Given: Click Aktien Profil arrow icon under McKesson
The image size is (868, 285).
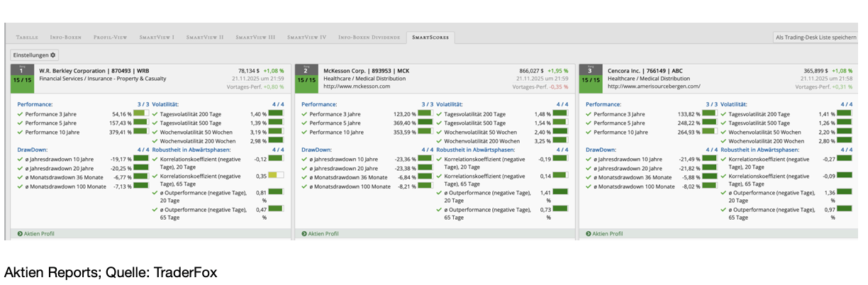Looking at the screenshot, I should click(304, 233).
